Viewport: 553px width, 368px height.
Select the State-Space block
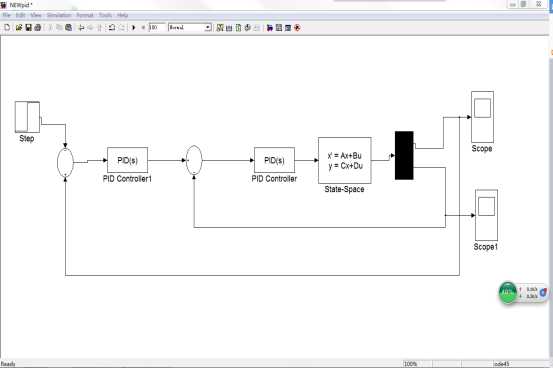tap(345, 161)
